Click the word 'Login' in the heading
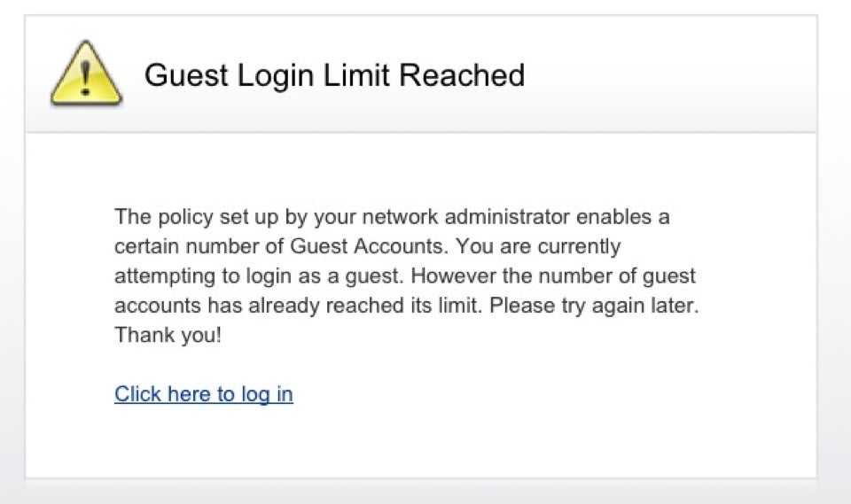 click(x=276, y=75)
